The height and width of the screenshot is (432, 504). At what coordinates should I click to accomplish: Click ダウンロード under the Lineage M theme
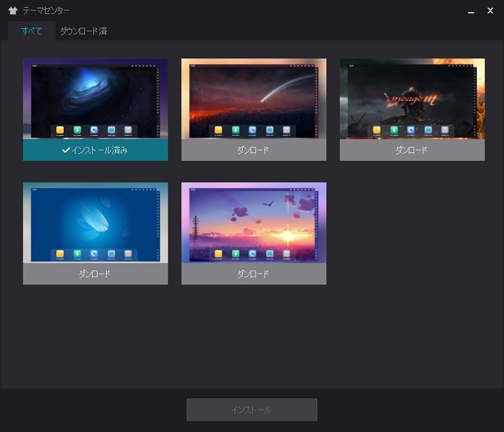pyautogui.click(x=412, y=150)
